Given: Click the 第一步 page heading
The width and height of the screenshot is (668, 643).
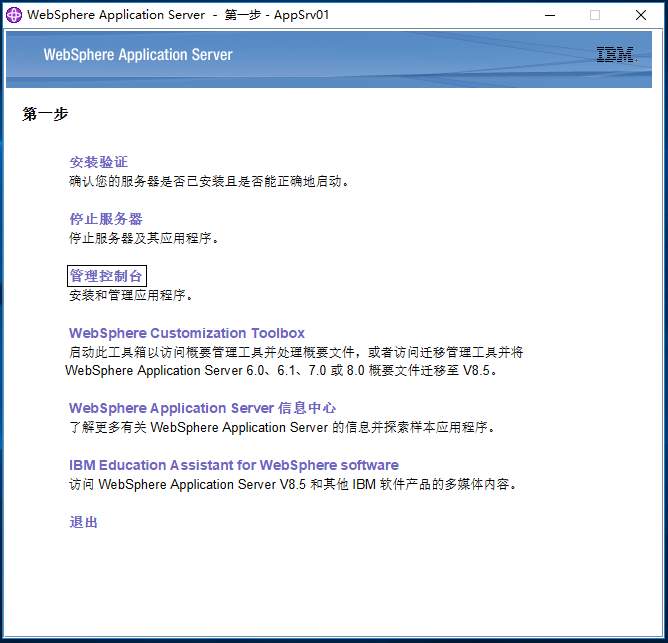Looking at the screenshot, I should [x=45, y=114].
